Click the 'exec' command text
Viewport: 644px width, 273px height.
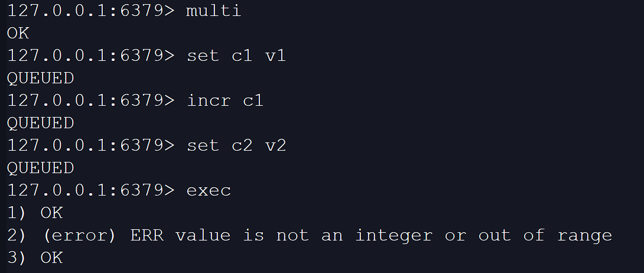[x=208, y=190]
